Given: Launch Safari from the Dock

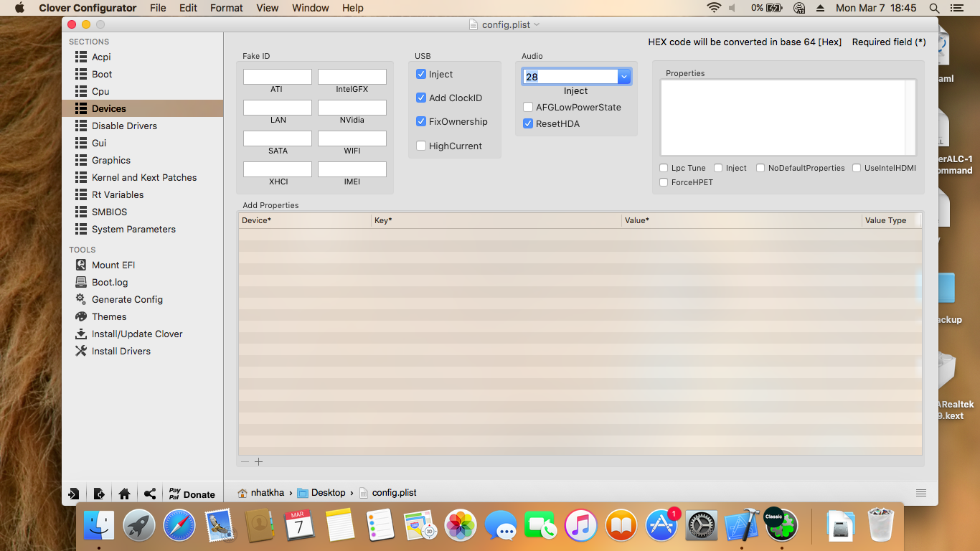Looking at the screenshot, I should (x=179, y=525).
